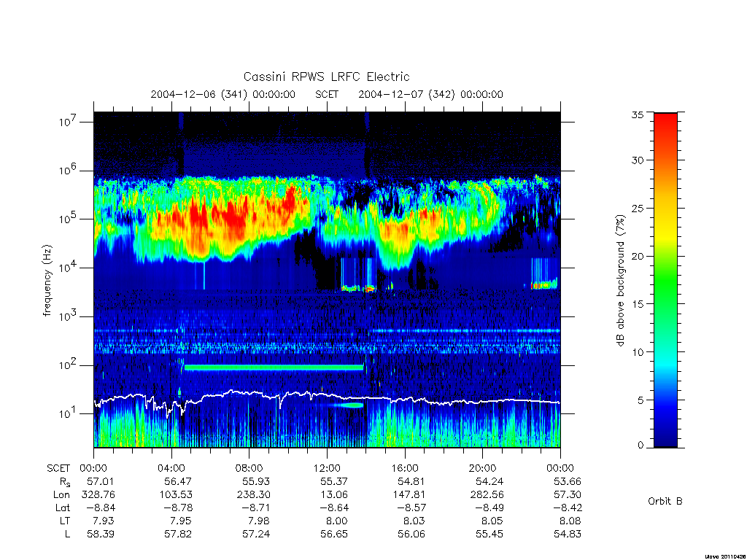Screen dimensions: 747x560
Task: Click the Rs row value 53.66
Action: (568, 481)
